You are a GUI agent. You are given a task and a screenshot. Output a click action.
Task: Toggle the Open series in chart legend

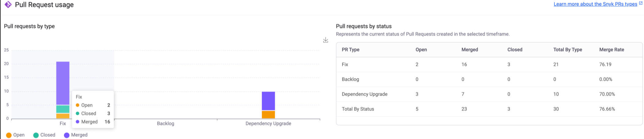tap(15, 135)
